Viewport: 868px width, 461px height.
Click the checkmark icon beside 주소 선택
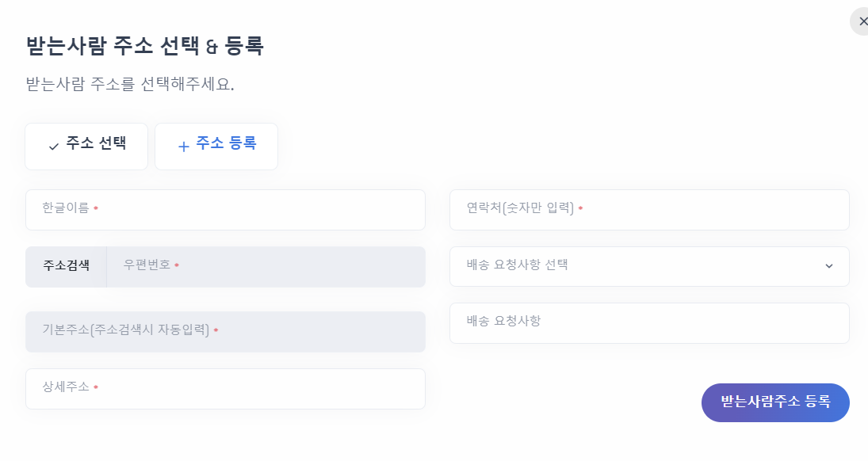pos(54,147)
